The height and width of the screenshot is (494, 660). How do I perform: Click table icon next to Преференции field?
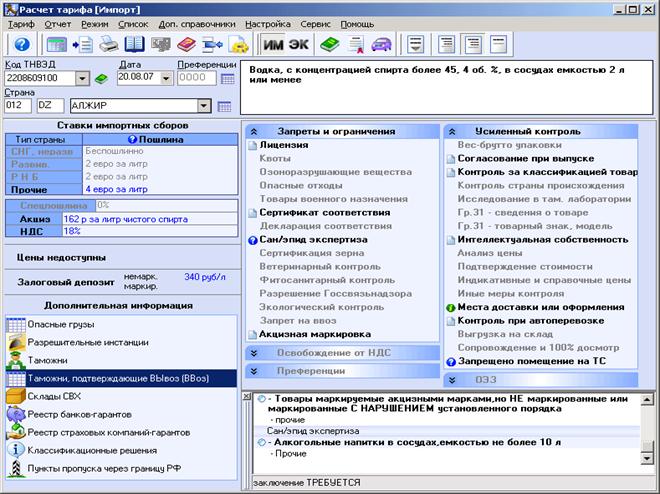click(227, 79)
